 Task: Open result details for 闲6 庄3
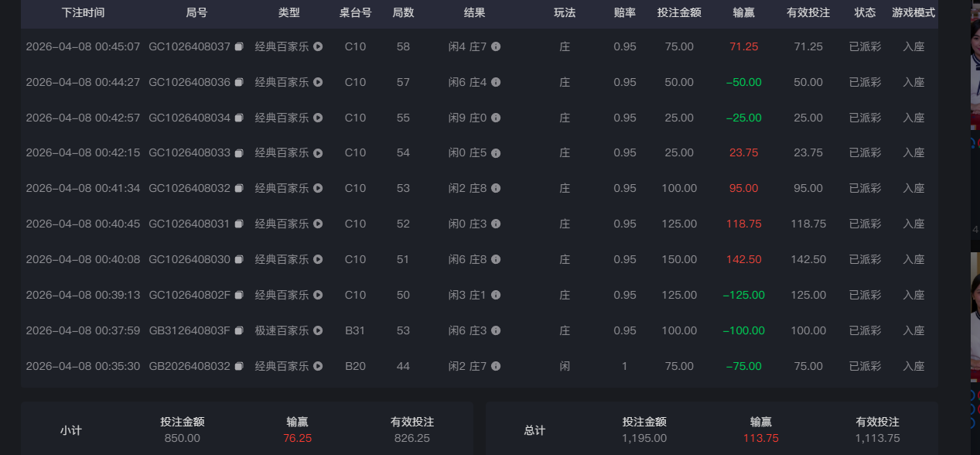click(x=496, y=330)
